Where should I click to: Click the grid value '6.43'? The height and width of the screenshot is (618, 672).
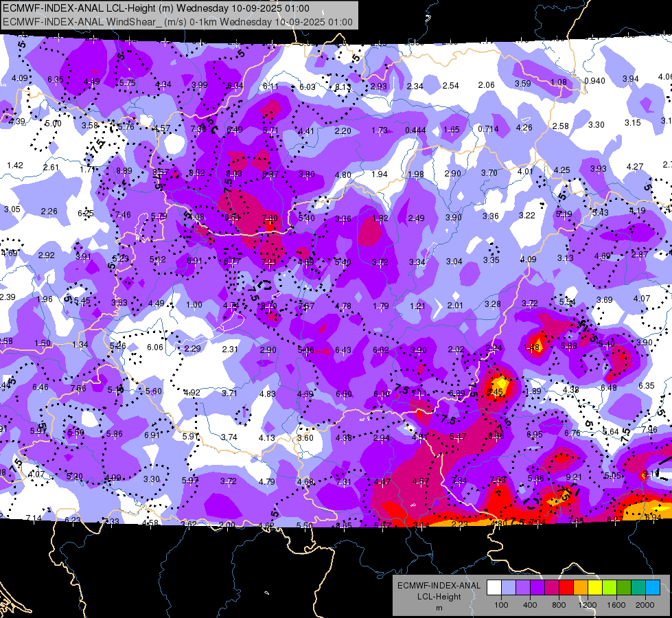[343, 350]
